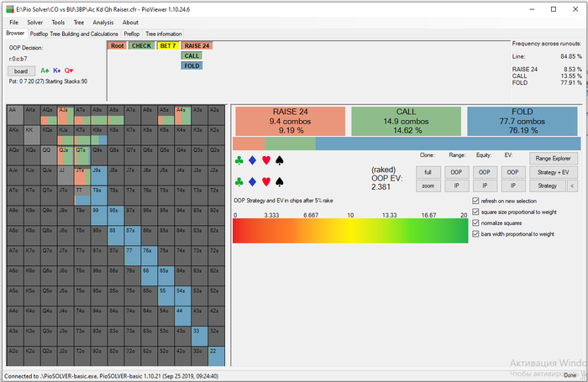Switch to Postflop Tree Building and Calculations tab
588x382 pixels.
tap(74, 34)
